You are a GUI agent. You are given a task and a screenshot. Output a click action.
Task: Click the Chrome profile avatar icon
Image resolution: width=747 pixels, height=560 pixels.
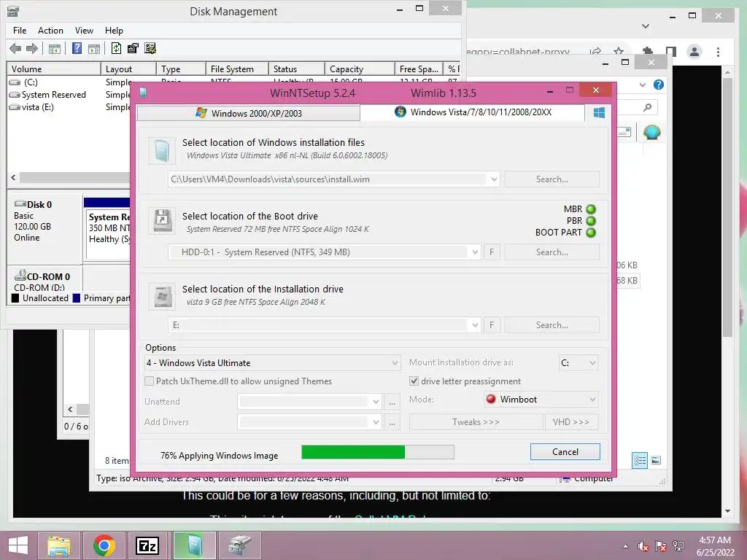(694, 52)
